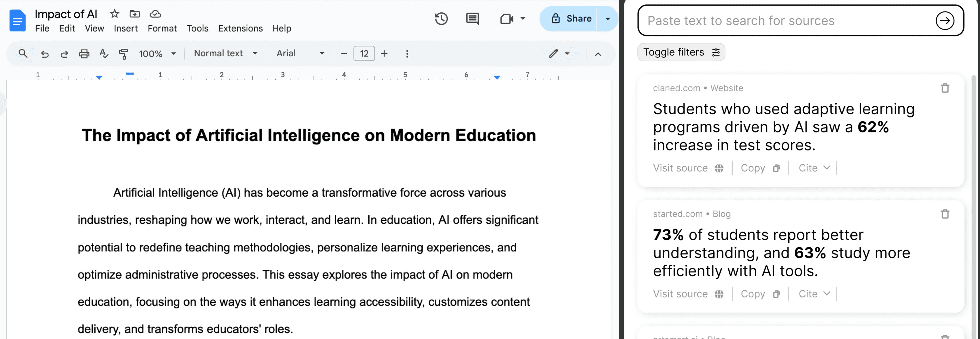
Task: Open version history clock icon
Action: 441,19
